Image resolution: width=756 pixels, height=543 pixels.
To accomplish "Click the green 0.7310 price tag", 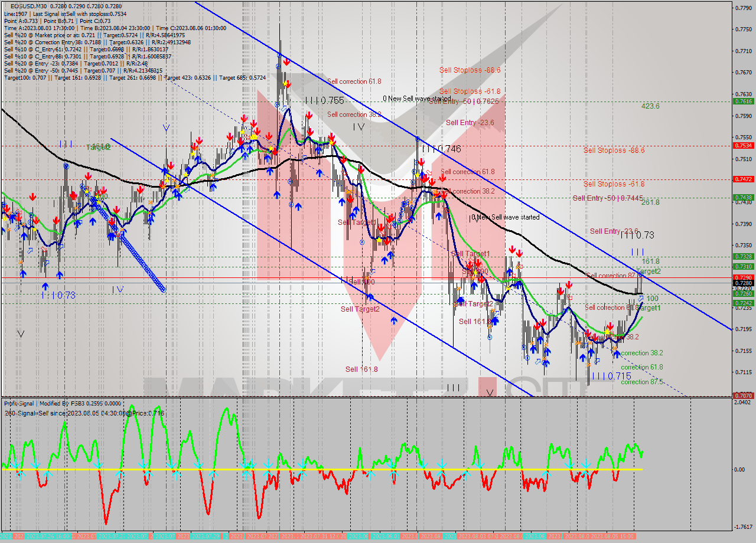I will [x=743, y=266].
